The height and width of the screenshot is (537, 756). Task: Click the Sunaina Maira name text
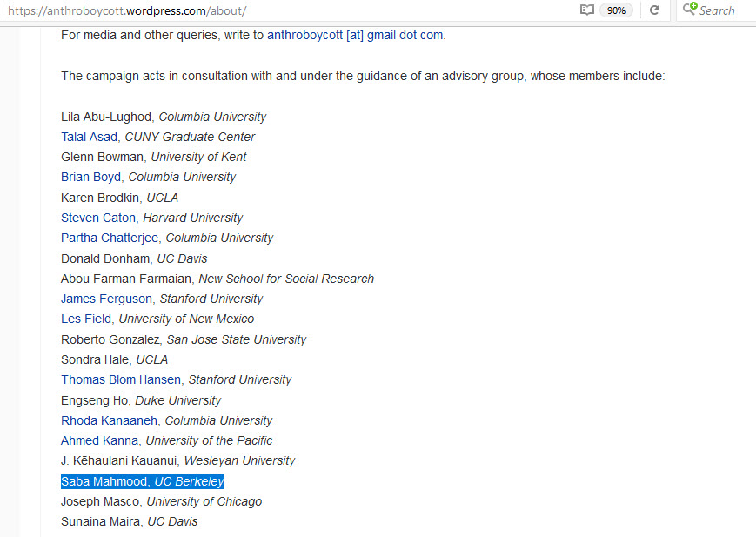[x=100, y=521]
